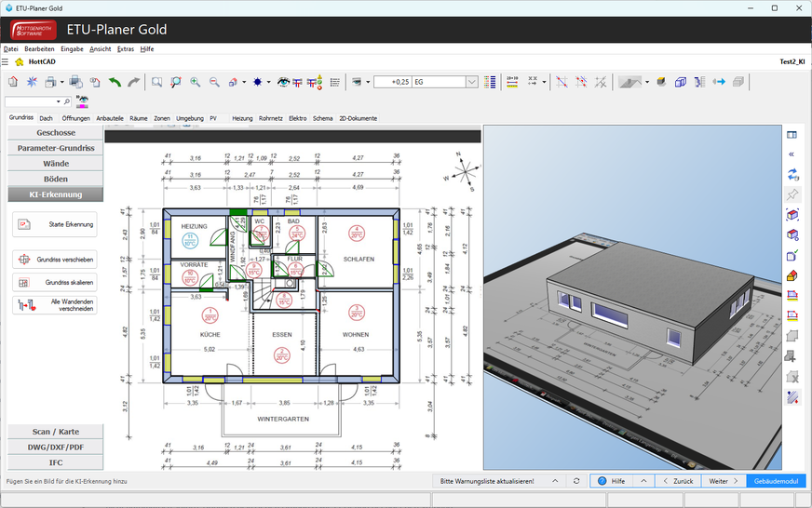This screenshot has width=812, height=508.
Task: Expand the warning list chevron
Action: (x=555, y=481)
